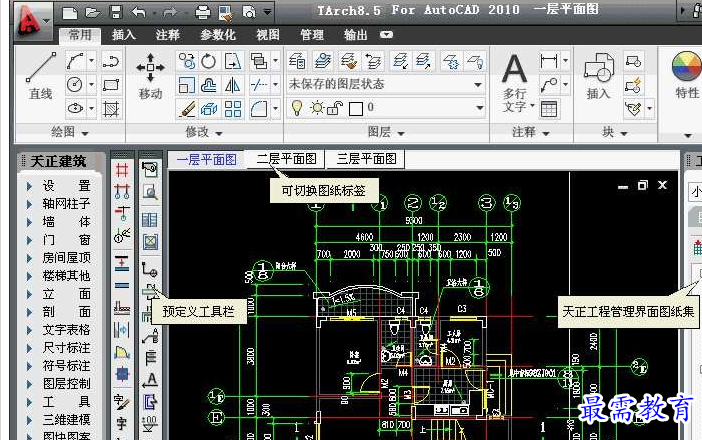The width and height of the screenshot is (702, 440).
Task: Redo the action with the arrow icon
Action: coord(170,12)
